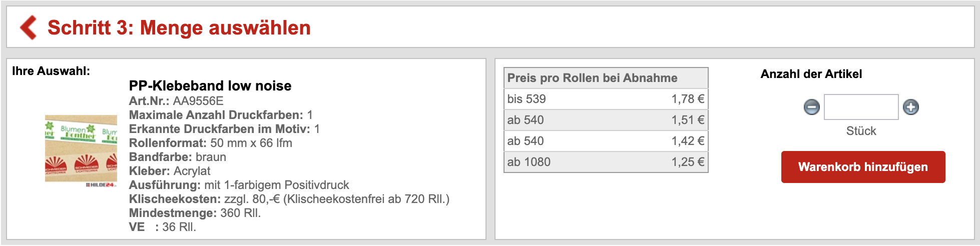Click the 'Anzahl der Artikel' label

point(811,74)
